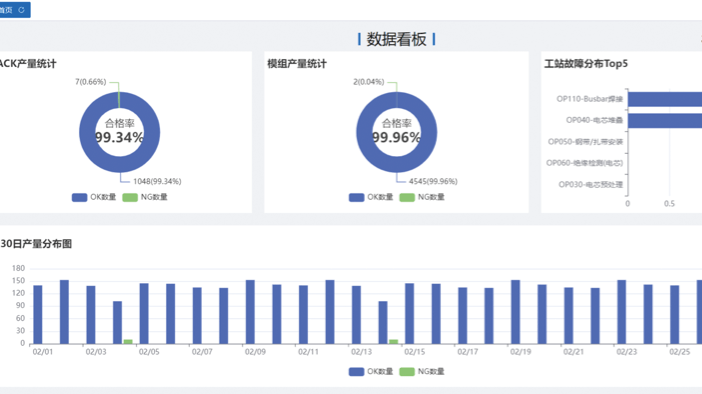
Task: Click the OP060-绝缘检测 label
Action: [x=584, y=163]
